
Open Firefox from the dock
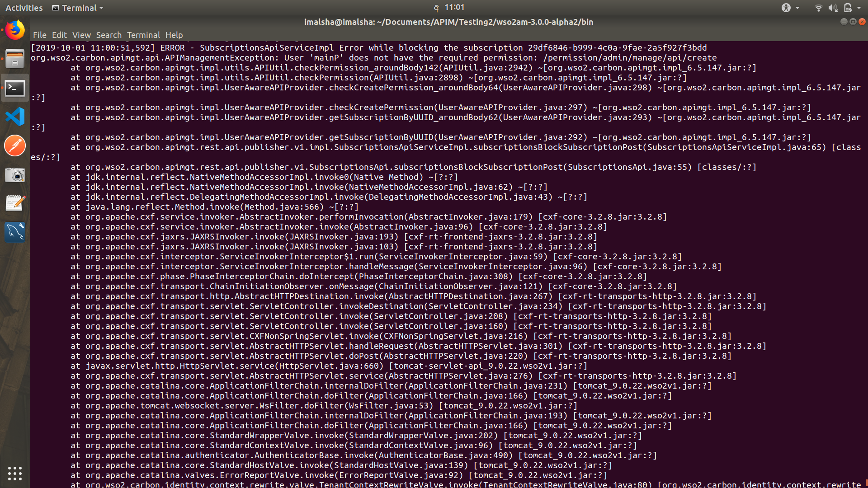[x=15, y=30]
